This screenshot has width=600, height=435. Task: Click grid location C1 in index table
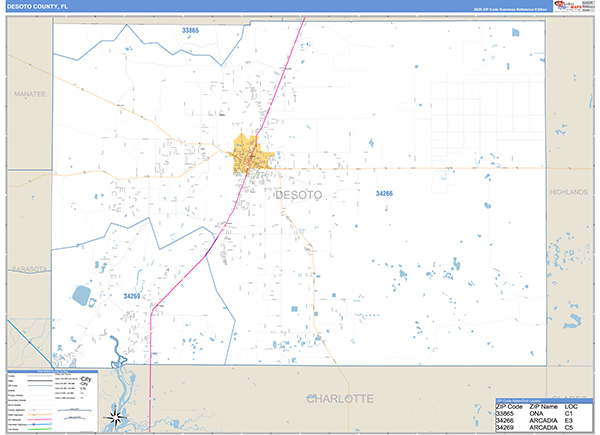[x=569, y=414]
